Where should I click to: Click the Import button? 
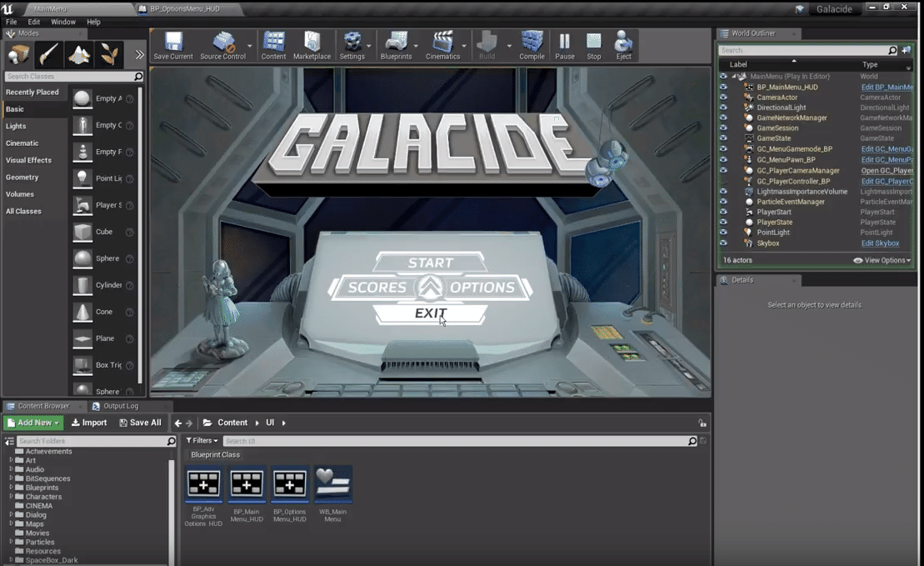click(x=89, y=423)
